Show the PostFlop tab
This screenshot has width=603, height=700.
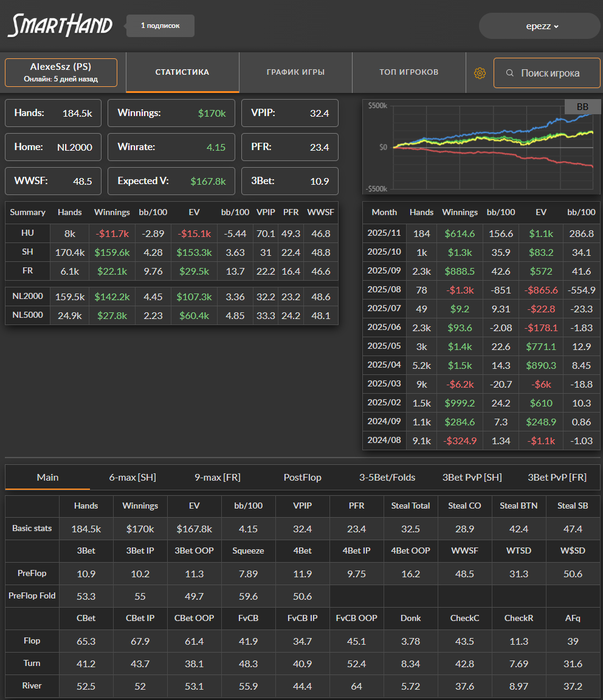[301, 477]
